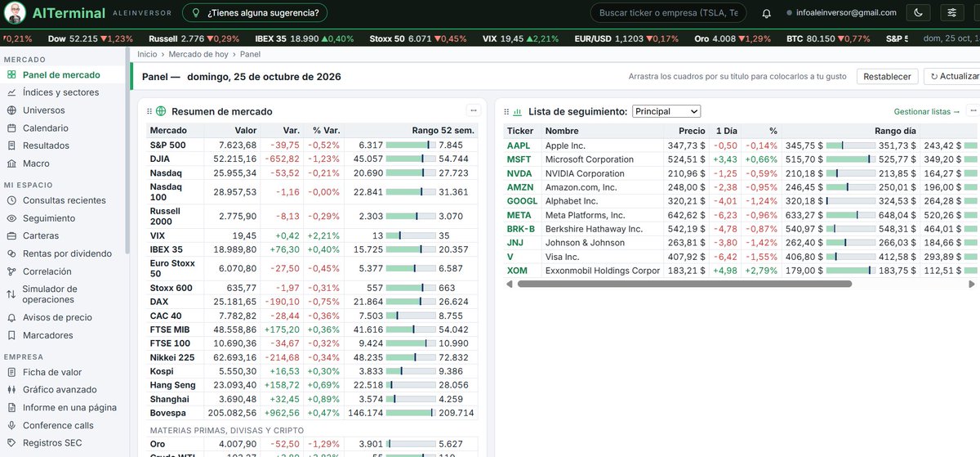Click the Macro bank icon
The width and height of the screenshot is (980, 457).
click(12, 164)
